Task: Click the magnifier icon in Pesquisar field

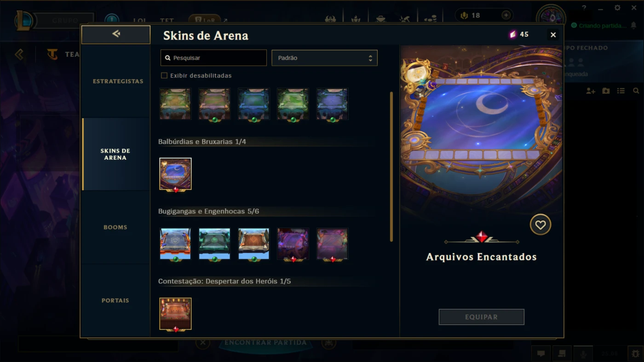Action: pyautogui.click(x=168, y=58)
